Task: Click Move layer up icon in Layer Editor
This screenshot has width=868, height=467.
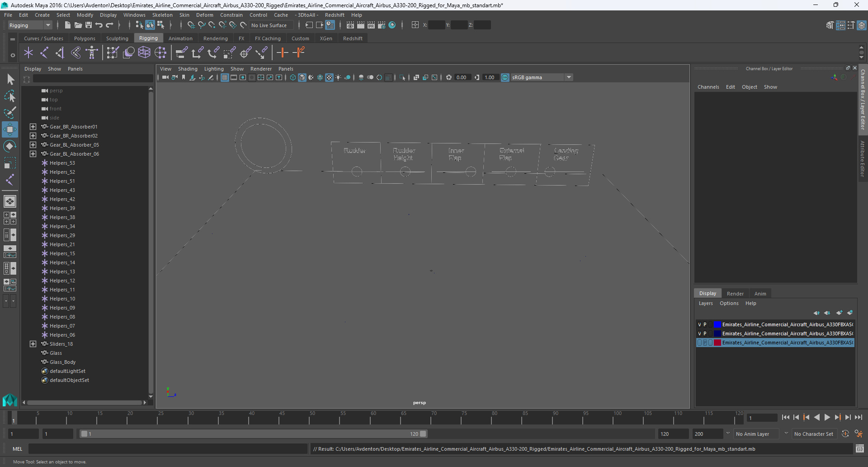Action: [x=816, y=313]
